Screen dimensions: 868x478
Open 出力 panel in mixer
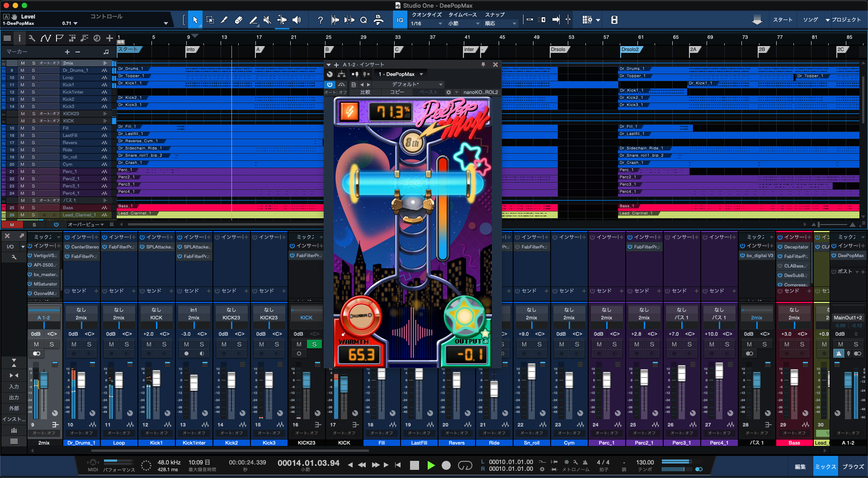coord(14,398)
